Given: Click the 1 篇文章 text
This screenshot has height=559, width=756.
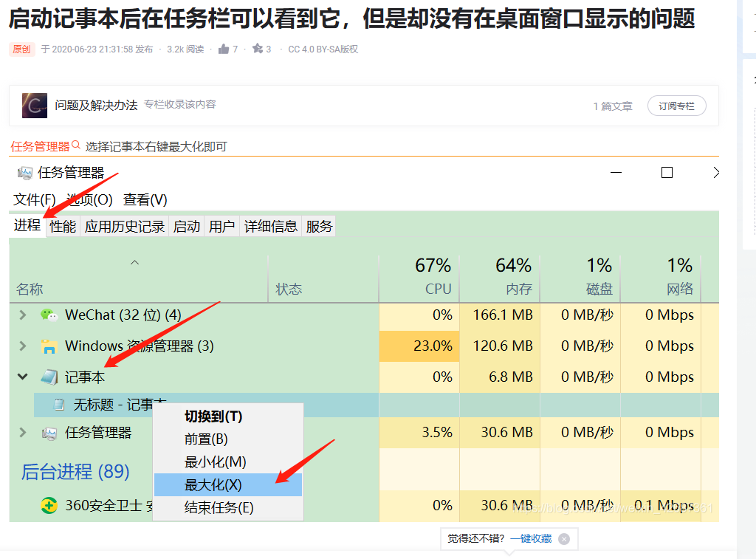Looking at the screenshot, I should pyautogui.click(x=612, y=106).
